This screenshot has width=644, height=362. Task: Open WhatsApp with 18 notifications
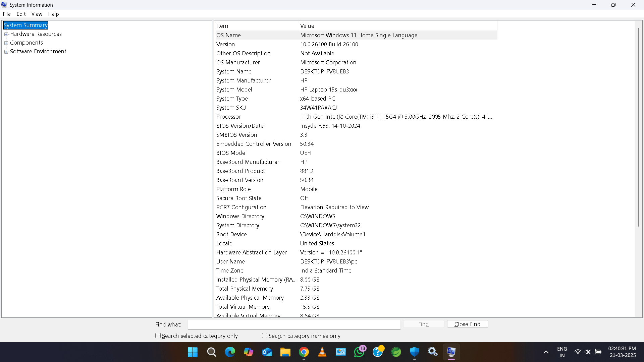[359, 352]
